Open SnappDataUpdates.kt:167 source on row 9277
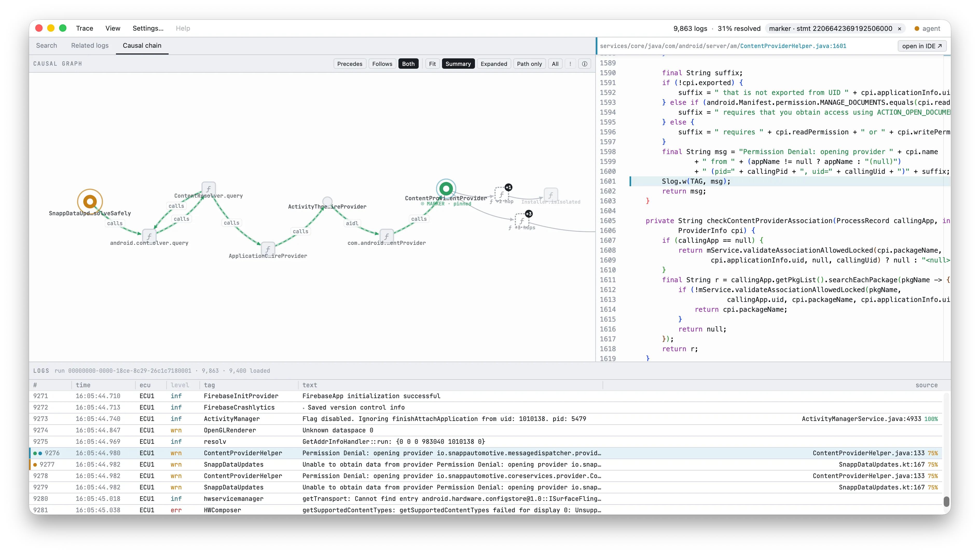 (x=881, y=464)
